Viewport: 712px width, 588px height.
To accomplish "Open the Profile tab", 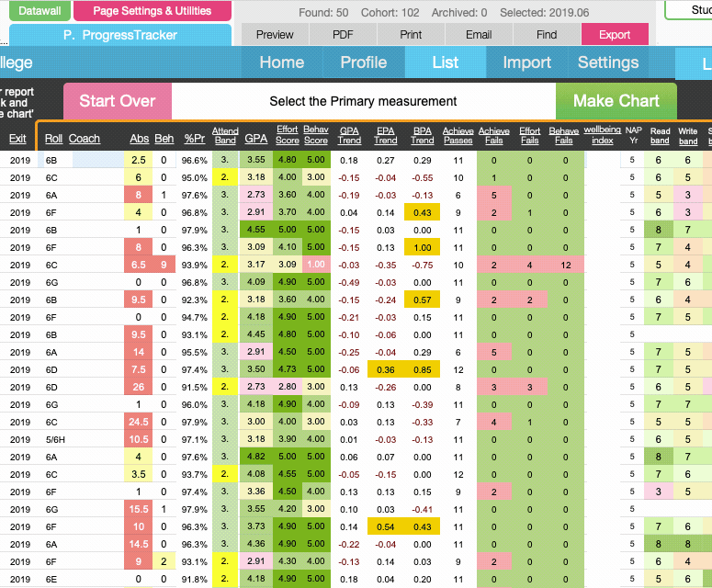I will [x=363, y=62].
